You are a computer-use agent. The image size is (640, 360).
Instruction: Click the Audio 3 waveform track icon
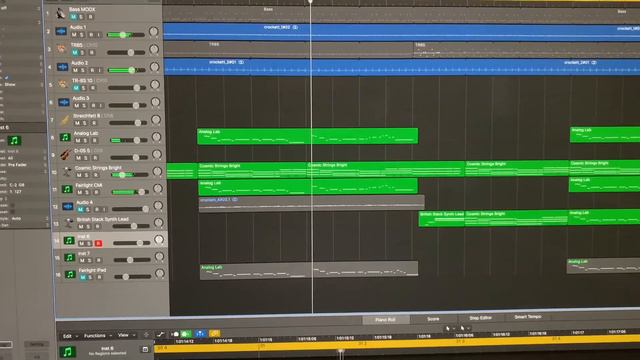pyautogui.click(x=64, y=102)
